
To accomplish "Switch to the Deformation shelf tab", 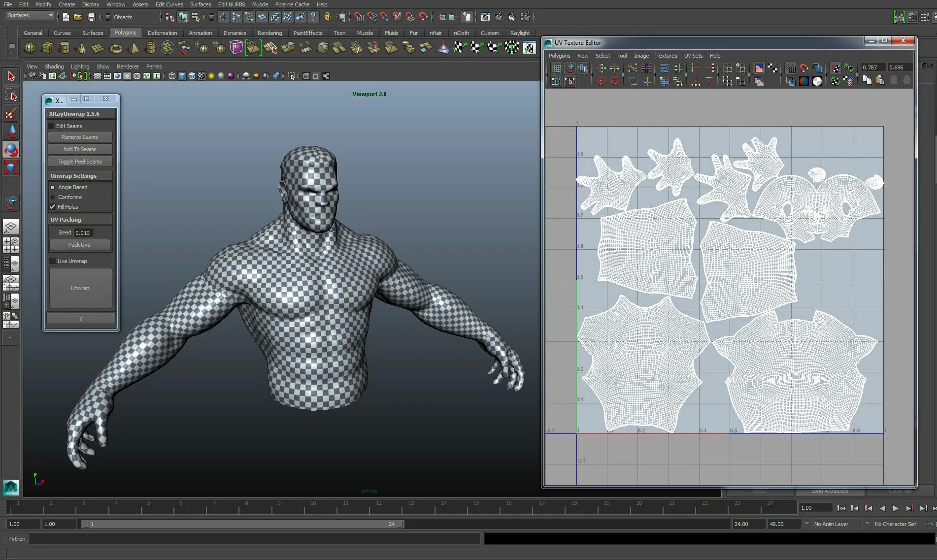I will 162,33.
